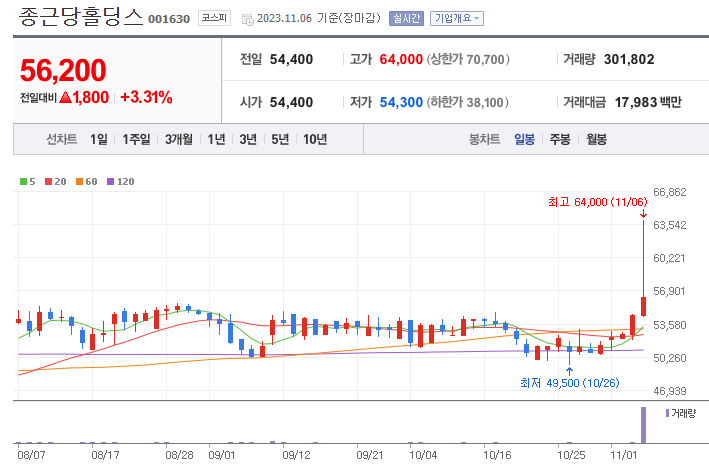Click the current price 56,200

click(x=63, y=71)
